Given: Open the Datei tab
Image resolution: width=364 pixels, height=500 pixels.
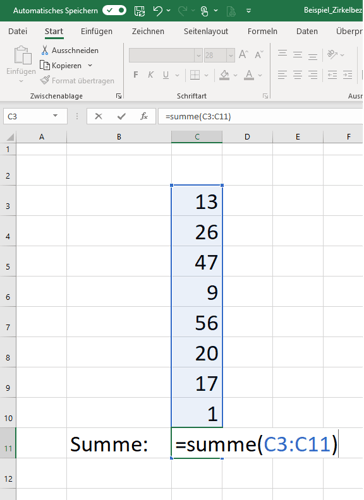Looking at the screenshot, I should point(18,31).
